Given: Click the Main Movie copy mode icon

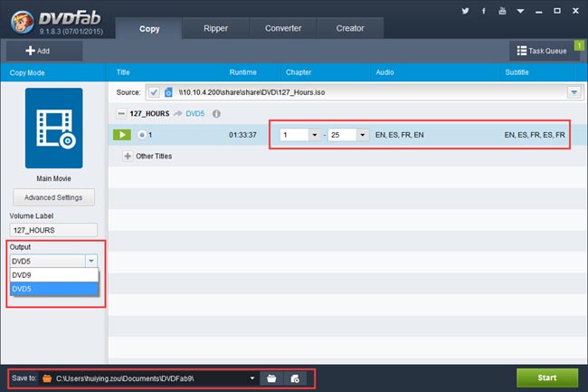Looking at the screenshot, I should (54, 129).
